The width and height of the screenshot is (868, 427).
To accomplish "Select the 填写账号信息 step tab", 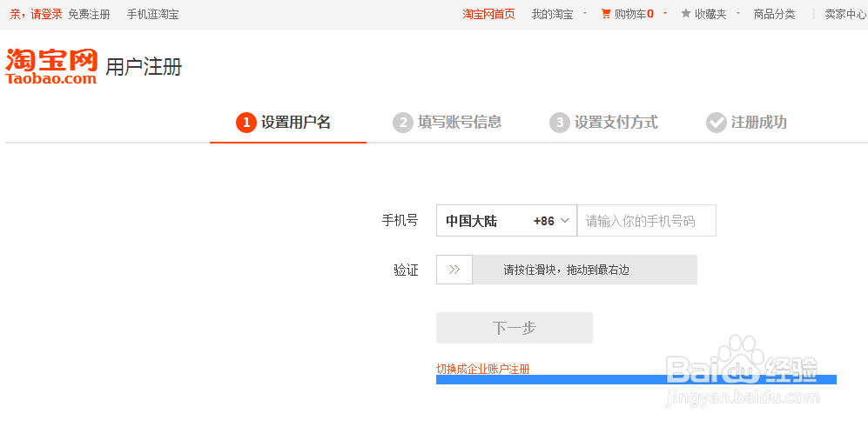I will coord(447,123).
